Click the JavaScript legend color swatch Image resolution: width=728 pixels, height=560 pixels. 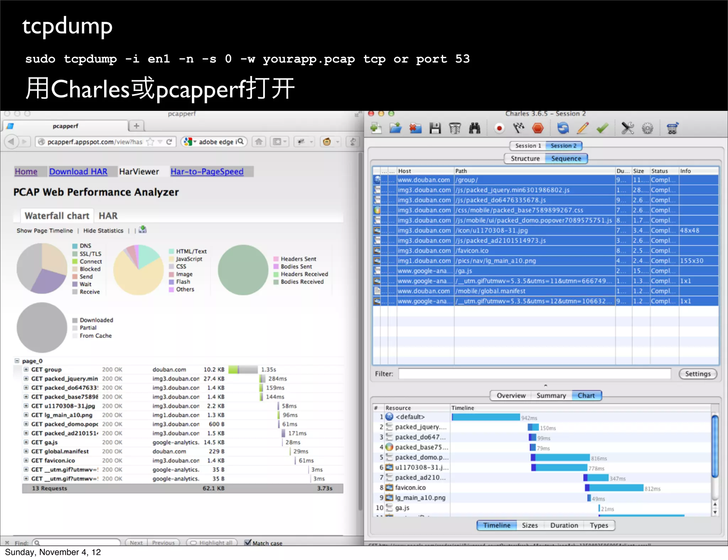click(x=171, y=259)
